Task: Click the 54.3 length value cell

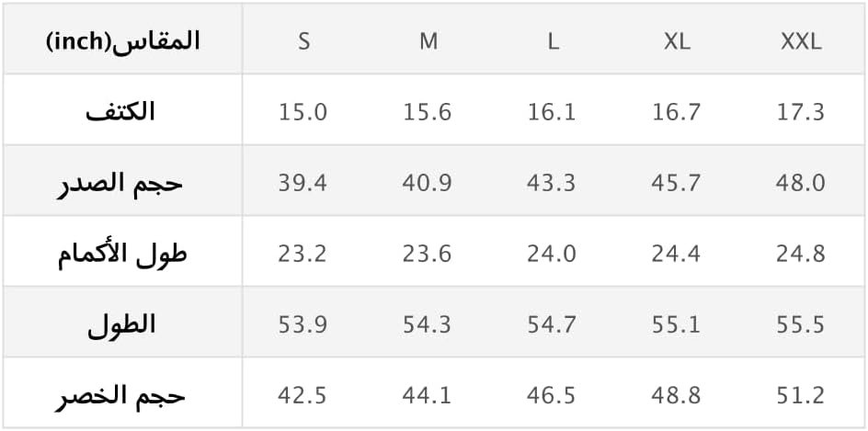Action: pyautogui.click(x=427, y=324)
